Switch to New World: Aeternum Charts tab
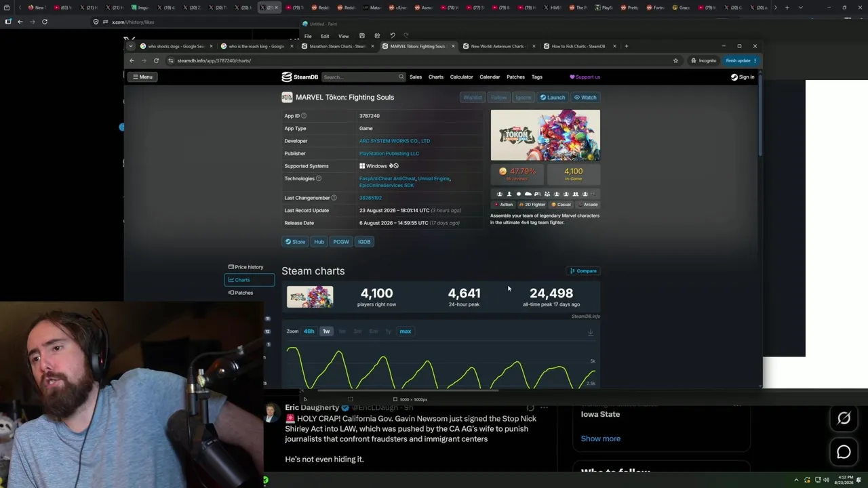868x488 pixels. point(498,47)
